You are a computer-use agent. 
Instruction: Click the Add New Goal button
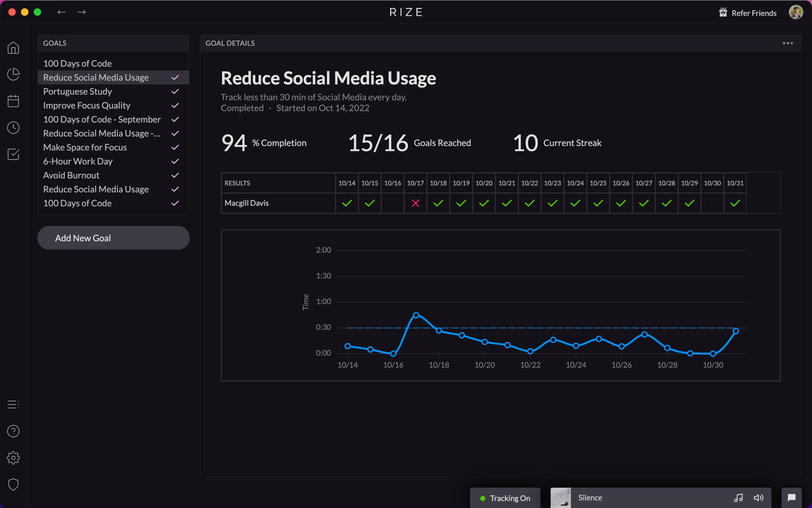pos(114,238)
